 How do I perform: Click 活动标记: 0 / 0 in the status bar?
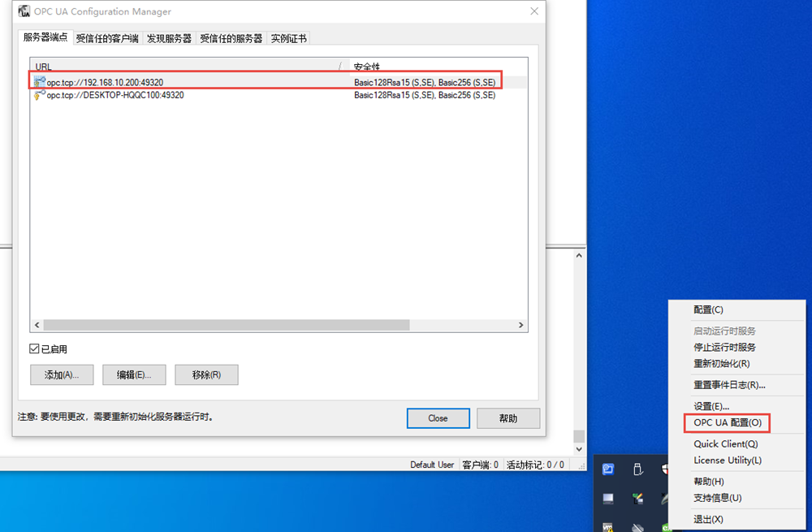[535, 465]
